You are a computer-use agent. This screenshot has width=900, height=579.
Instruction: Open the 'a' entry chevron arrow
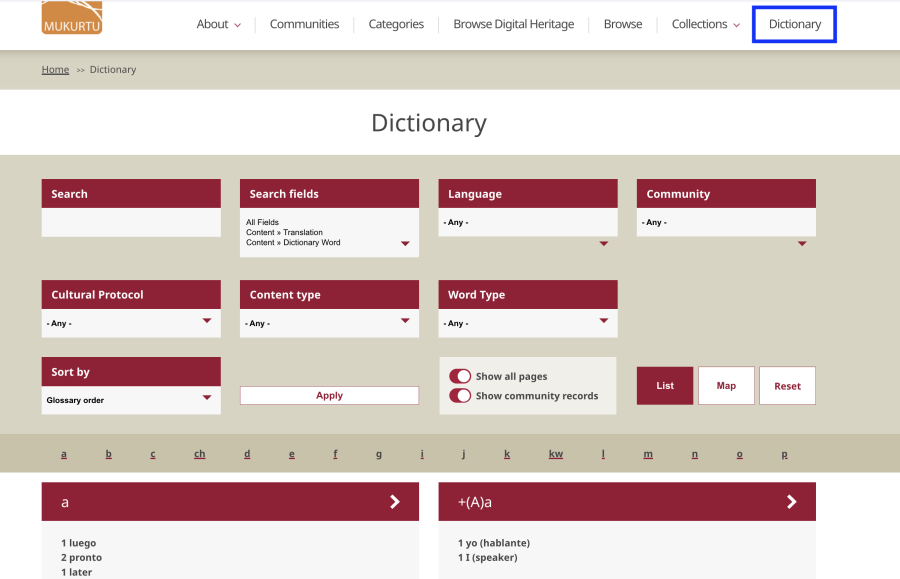pos(395,502)
